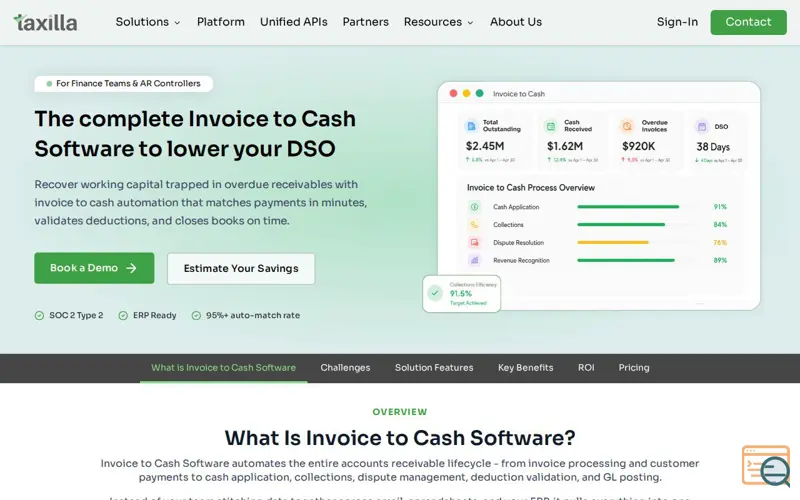The height and width of the screenshot is (500, 800).
Task: Click the Book a Demo button
Action: (94, 268)
